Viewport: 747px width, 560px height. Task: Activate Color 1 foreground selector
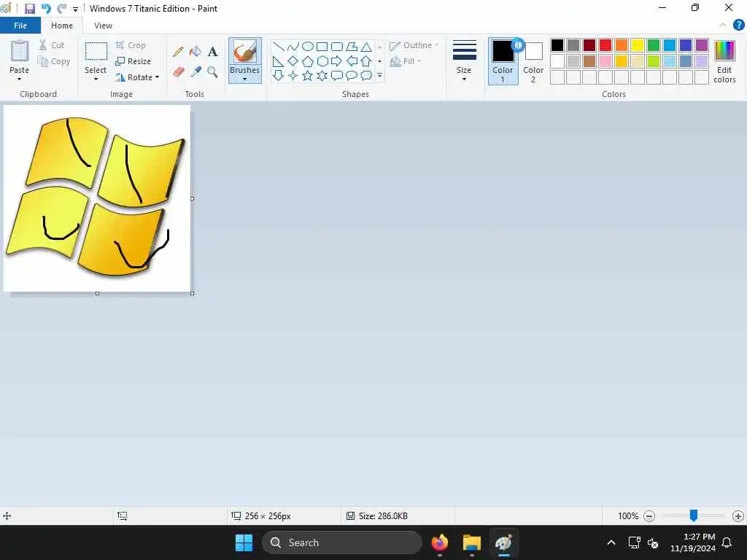(x=503, y=61)
